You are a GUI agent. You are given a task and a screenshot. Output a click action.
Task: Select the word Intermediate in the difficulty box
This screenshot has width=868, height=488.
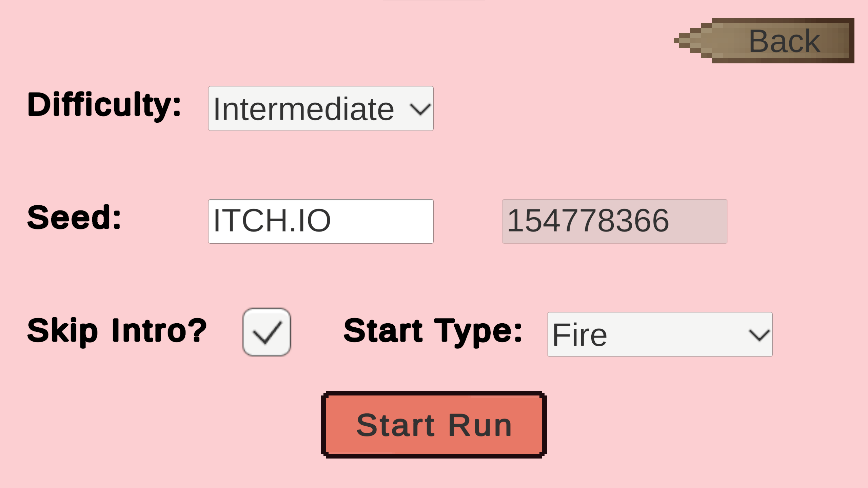point(304,109)
